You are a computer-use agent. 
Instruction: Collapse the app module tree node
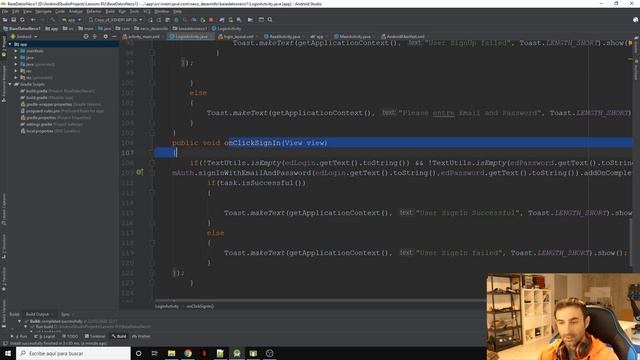point(10,44)
